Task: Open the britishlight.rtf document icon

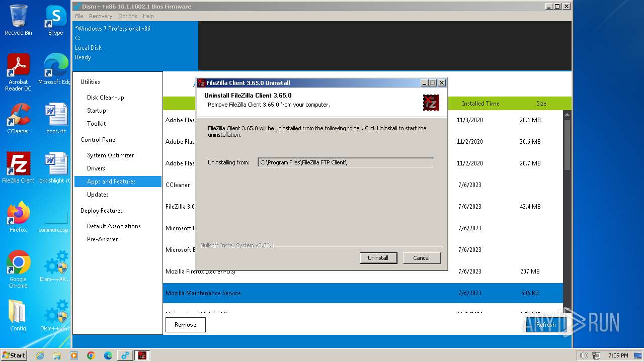Action: click(x=55, y=167)
